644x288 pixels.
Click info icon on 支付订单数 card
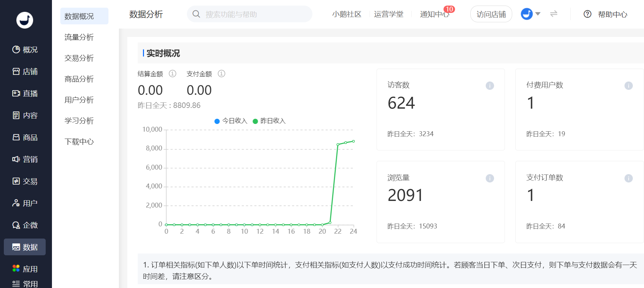coord(629,178)
